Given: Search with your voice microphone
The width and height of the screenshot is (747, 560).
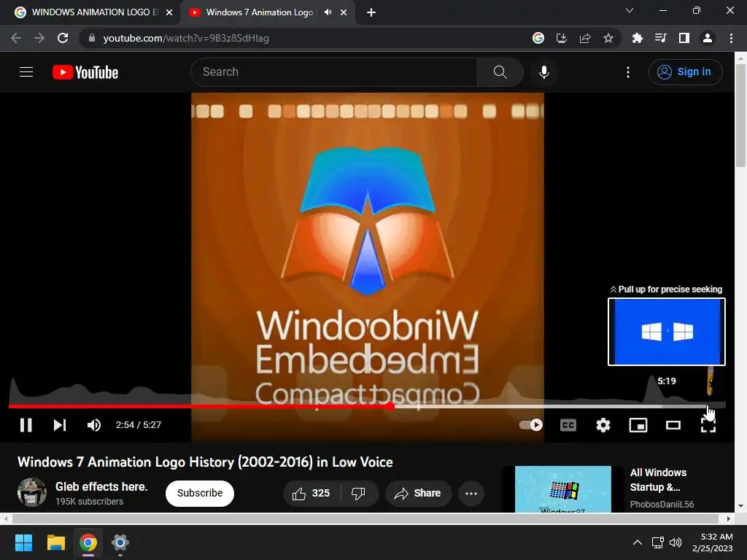Looking at the screenshot, I should (x=543, y=72).
